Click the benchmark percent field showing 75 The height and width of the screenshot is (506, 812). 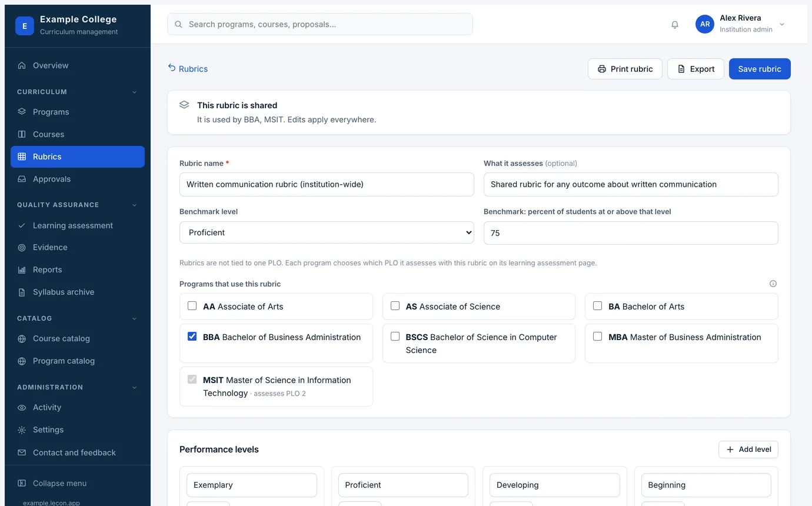[x=631, y=233]
